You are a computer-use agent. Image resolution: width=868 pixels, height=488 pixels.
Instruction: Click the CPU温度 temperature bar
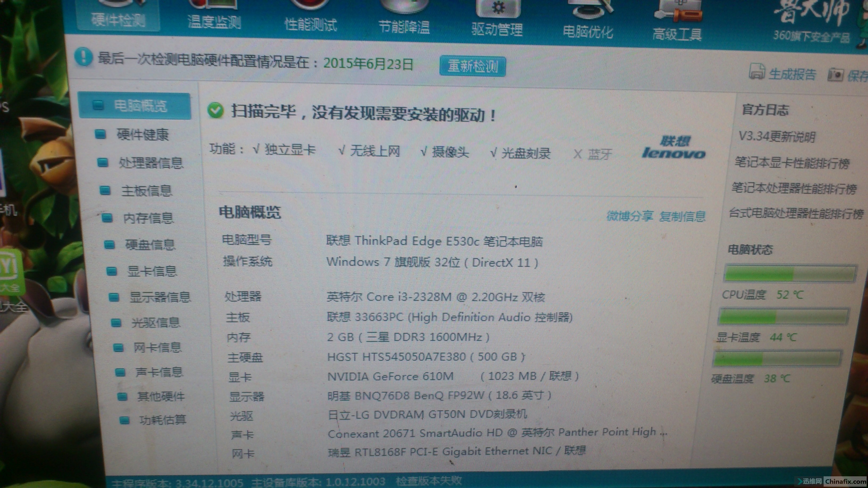tap(790, 273)
